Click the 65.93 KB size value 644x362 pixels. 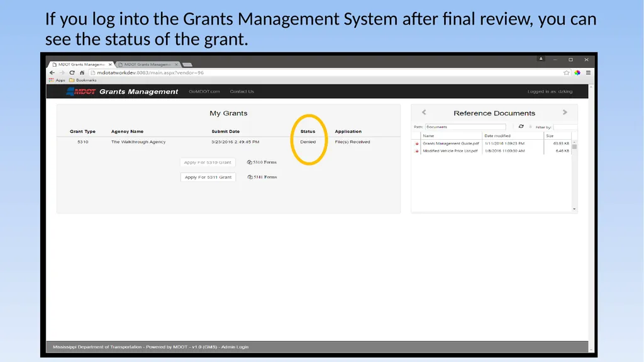pos(561,144)
